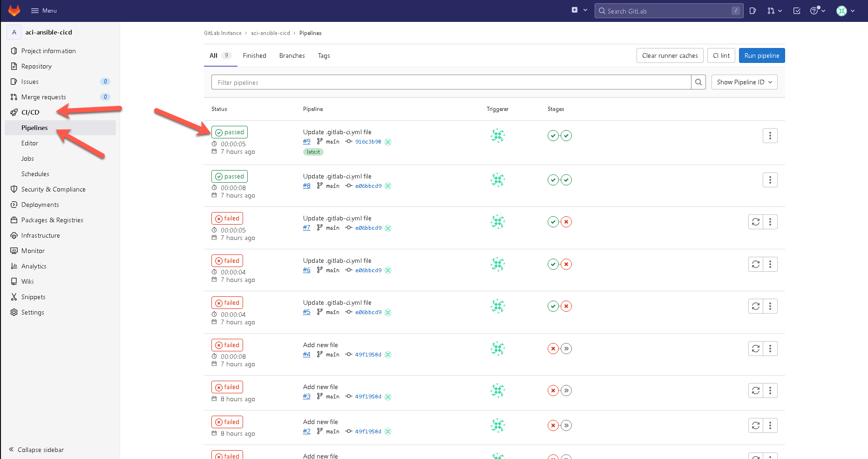Collapse the sidebar
This screenshot has width=868, height=459.
tap(36, 450)
